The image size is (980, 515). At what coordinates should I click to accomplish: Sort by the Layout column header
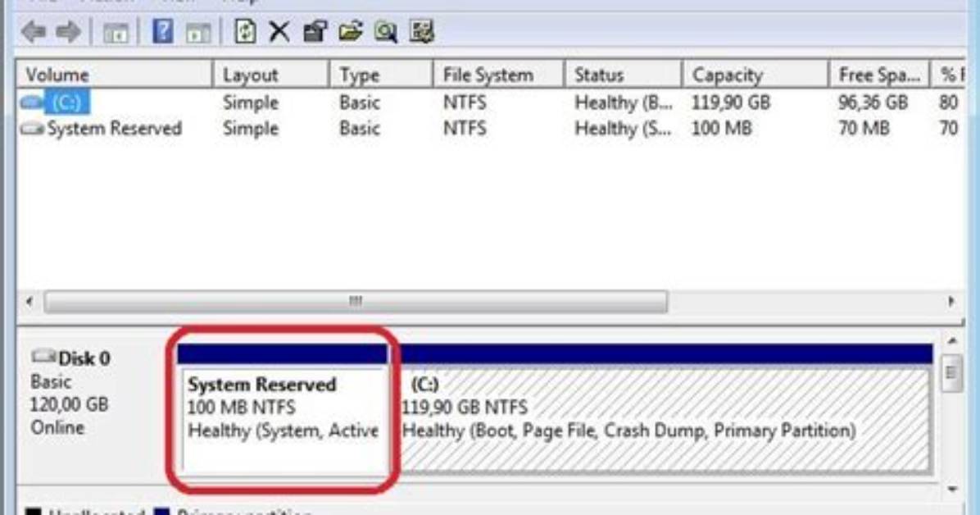[x=270, y=75]
